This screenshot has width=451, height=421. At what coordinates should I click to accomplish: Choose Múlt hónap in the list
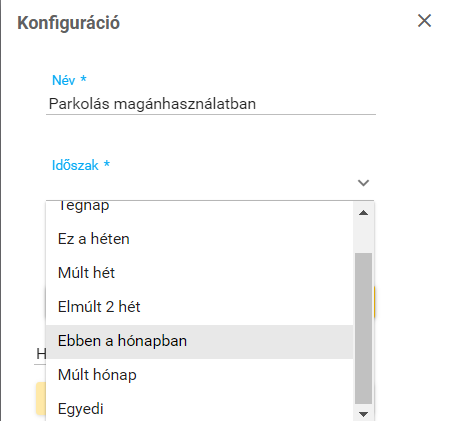pos(199,375)
